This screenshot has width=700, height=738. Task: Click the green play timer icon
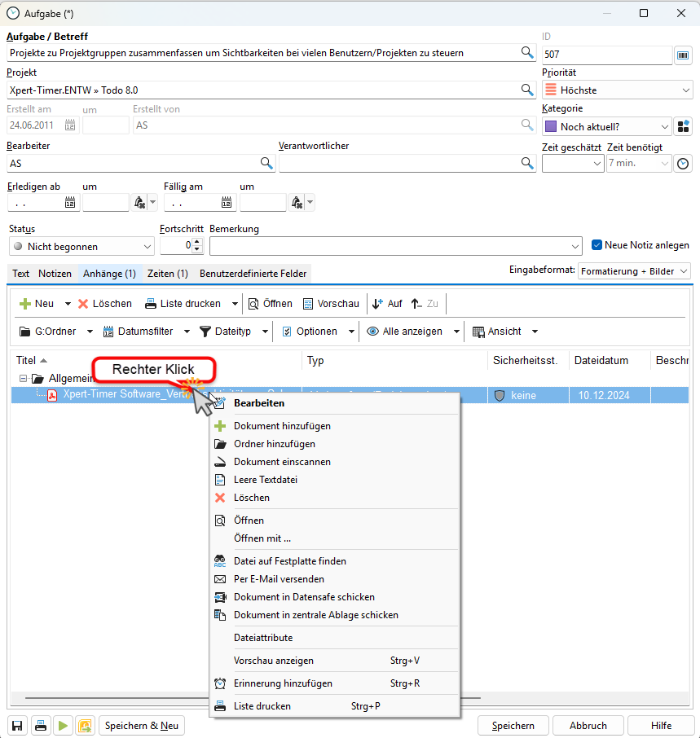(62, 726)
